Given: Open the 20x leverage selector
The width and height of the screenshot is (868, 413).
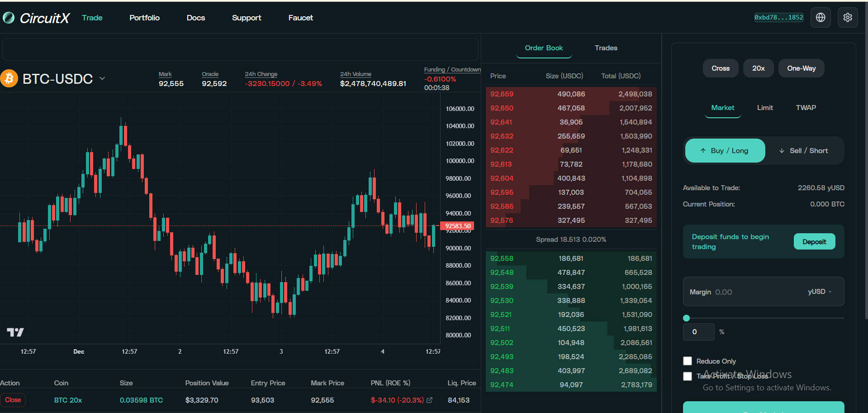Looking at the screenshot, I should [x=758, y=68].
